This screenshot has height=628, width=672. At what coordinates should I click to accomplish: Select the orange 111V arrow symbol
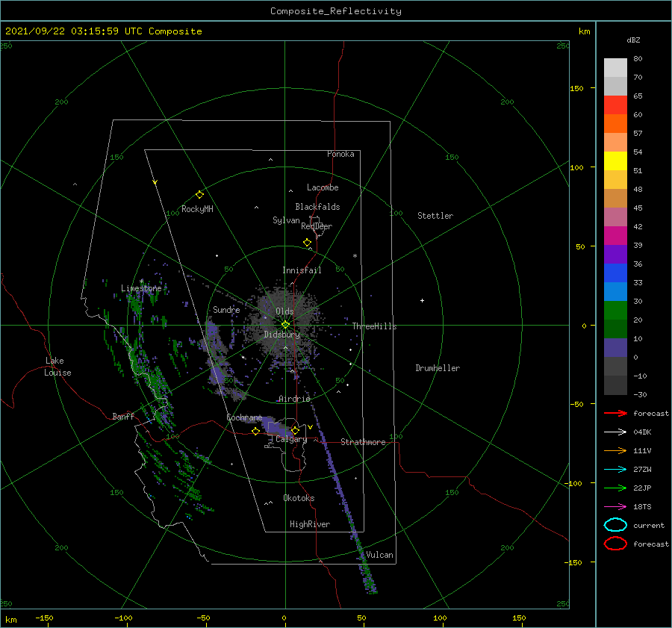click(x=615, y=450)
